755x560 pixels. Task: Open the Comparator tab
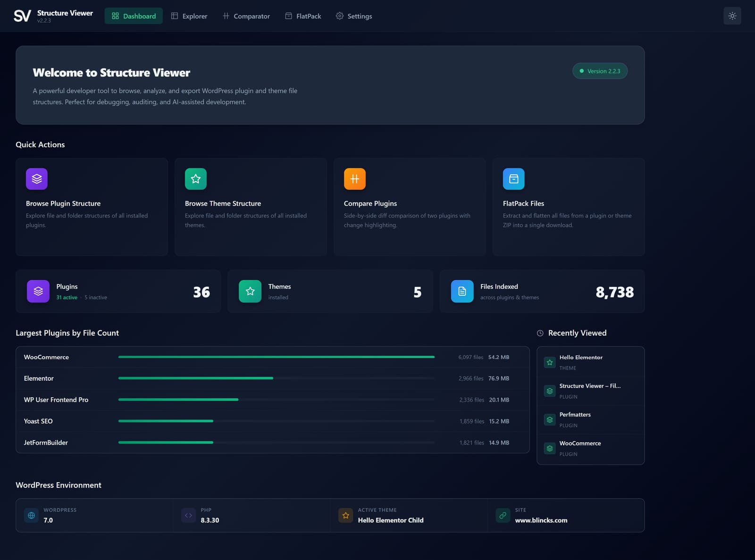246,16
